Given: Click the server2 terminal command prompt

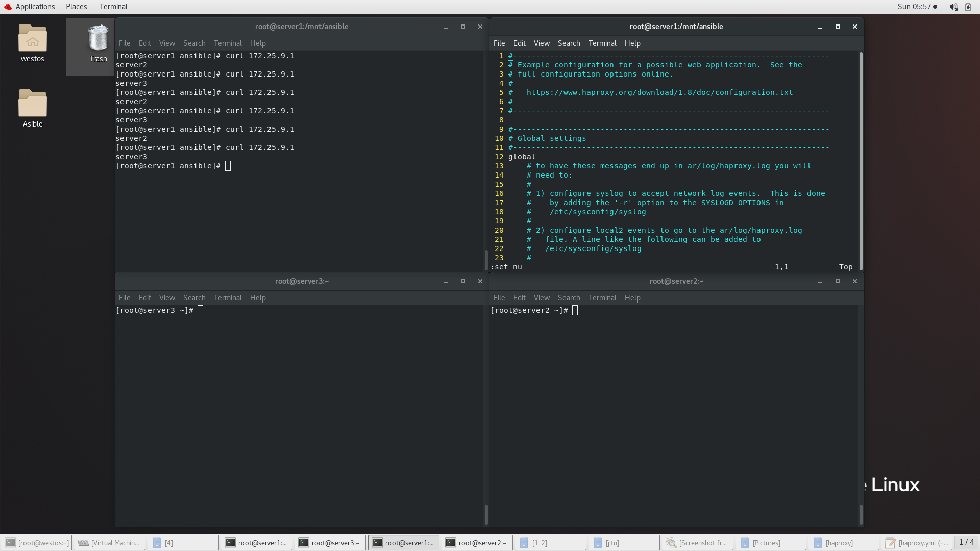Looking at the screenshot, I should pyautogui.click(x=575, y=310).
